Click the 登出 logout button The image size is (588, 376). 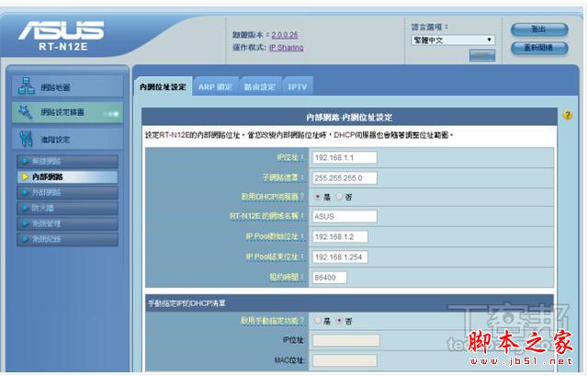539,29
